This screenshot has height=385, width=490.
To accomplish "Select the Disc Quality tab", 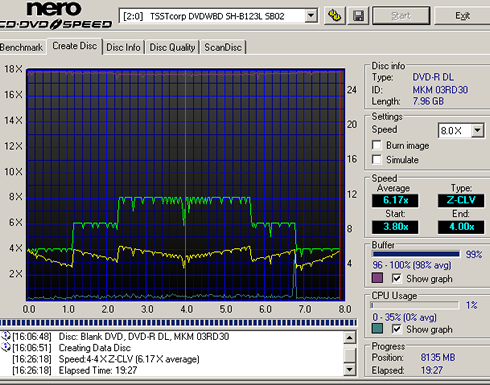I will coord(172,47).
